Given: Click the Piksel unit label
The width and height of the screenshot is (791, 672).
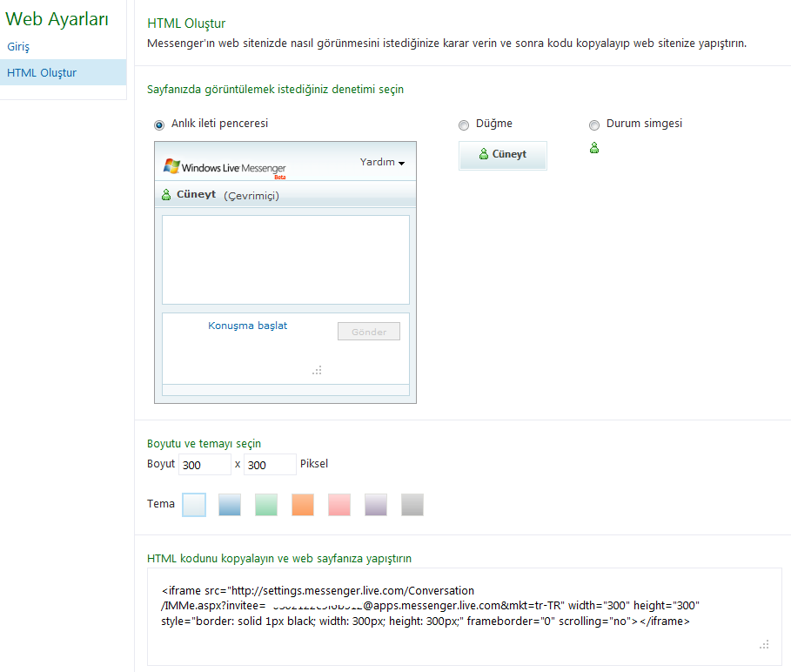Looking at the screenshot, I should [x=314, y=464].
